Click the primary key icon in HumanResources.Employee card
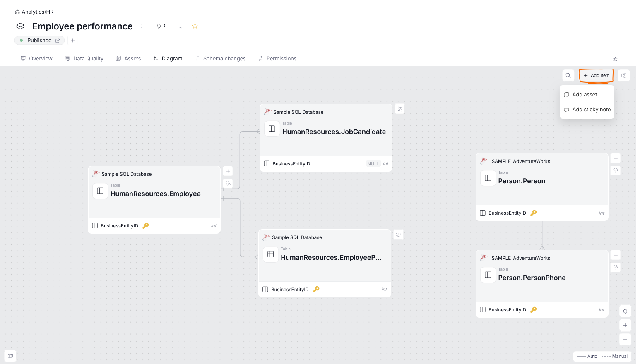Image resolution: width=640 pixels, height=364 pixels. pos(146,226)
